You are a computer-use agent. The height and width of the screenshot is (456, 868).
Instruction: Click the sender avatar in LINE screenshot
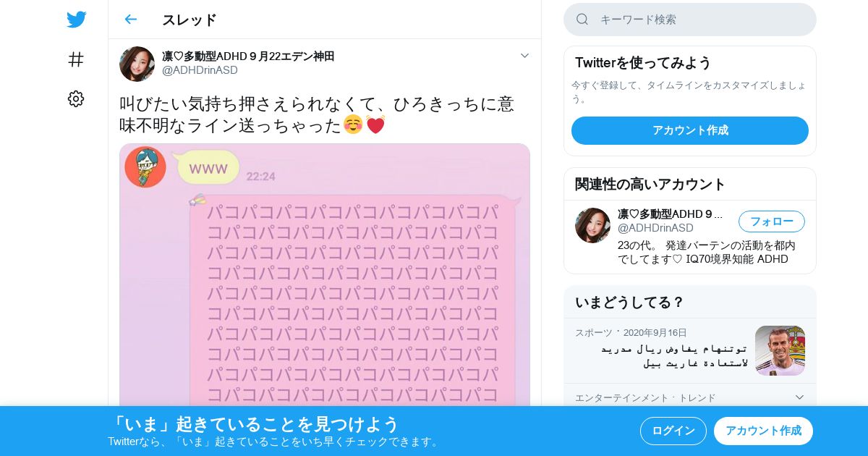click(x=145, y=166)
